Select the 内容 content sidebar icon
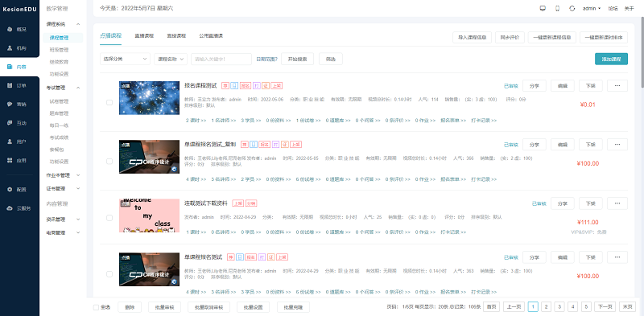 point(10,67)
